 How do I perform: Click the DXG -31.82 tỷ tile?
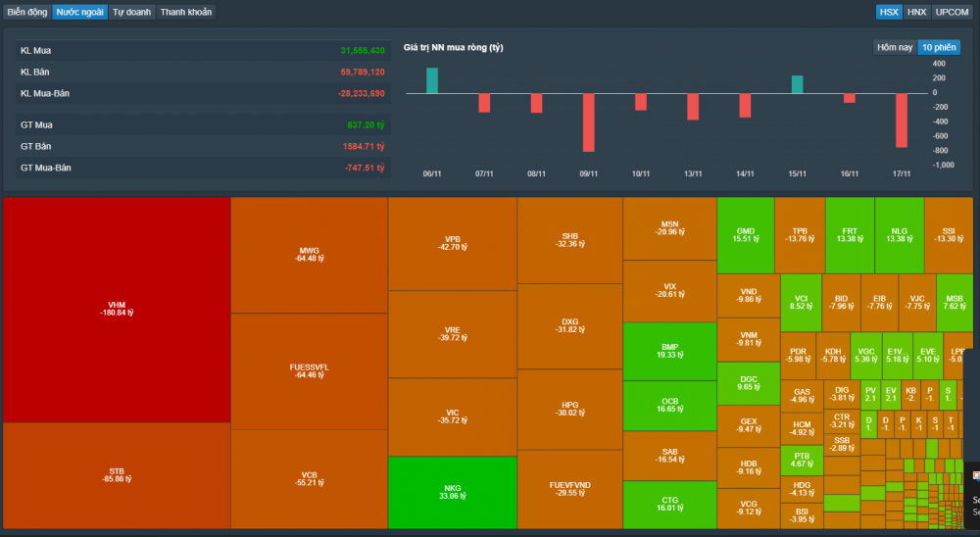(570, 326)
